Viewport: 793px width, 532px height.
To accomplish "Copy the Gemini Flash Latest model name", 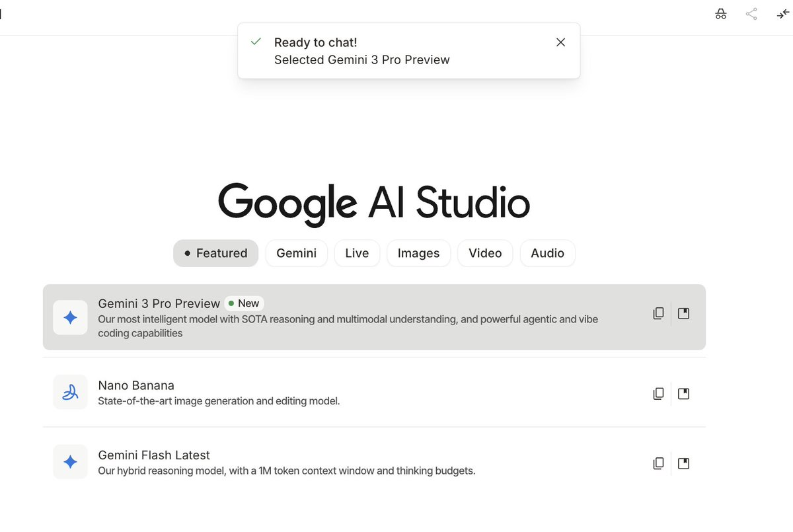I will pos(658,463).
